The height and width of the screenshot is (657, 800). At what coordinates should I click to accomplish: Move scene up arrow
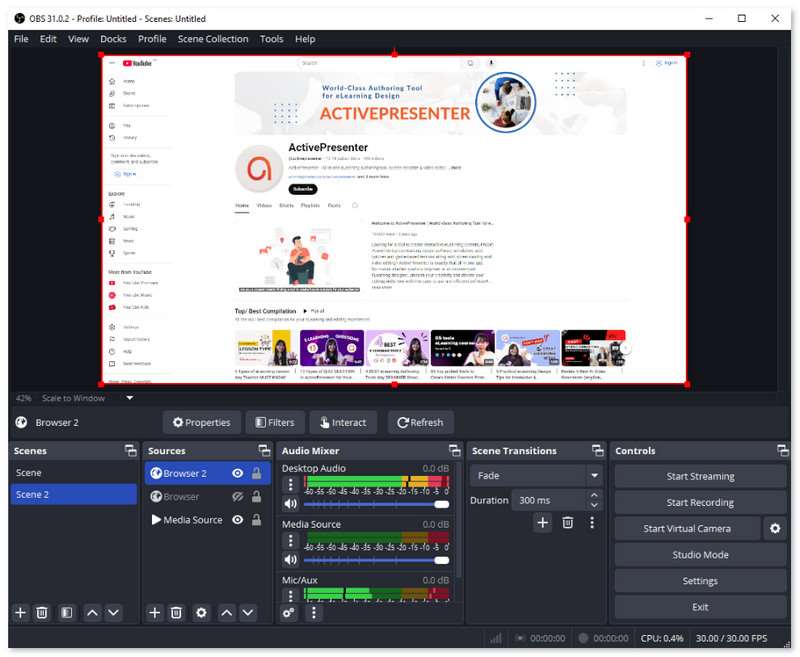pos(92,613)
